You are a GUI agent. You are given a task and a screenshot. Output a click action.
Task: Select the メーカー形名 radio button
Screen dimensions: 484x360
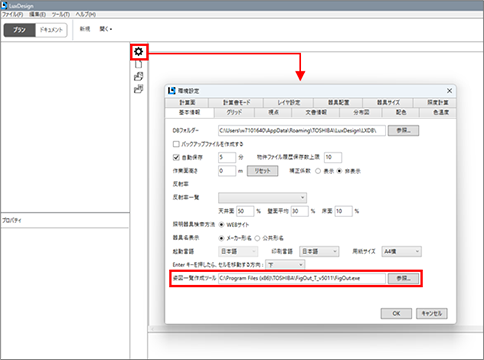coord(221,238)
